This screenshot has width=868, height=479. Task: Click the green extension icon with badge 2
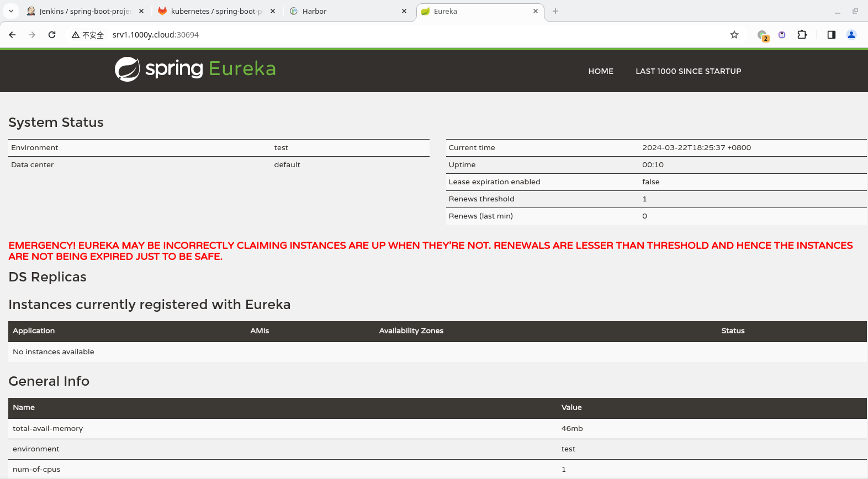click(x=763, y=35)
